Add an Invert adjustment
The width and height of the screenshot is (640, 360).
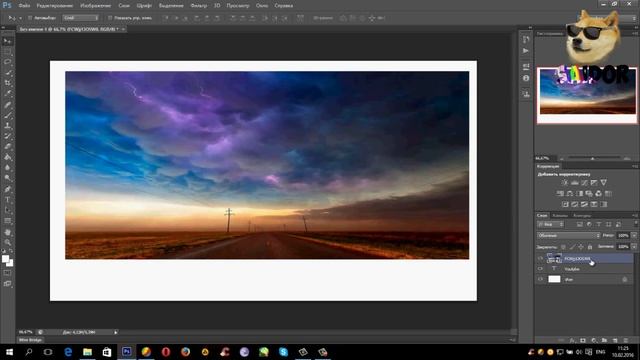tap(565, 204)
